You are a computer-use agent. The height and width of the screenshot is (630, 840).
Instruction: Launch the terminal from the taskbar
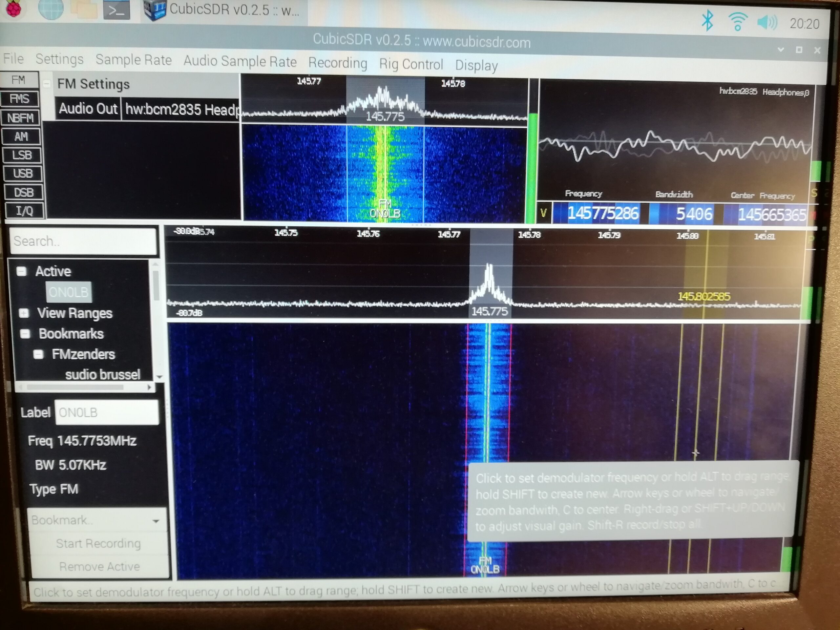pos(116,10)
